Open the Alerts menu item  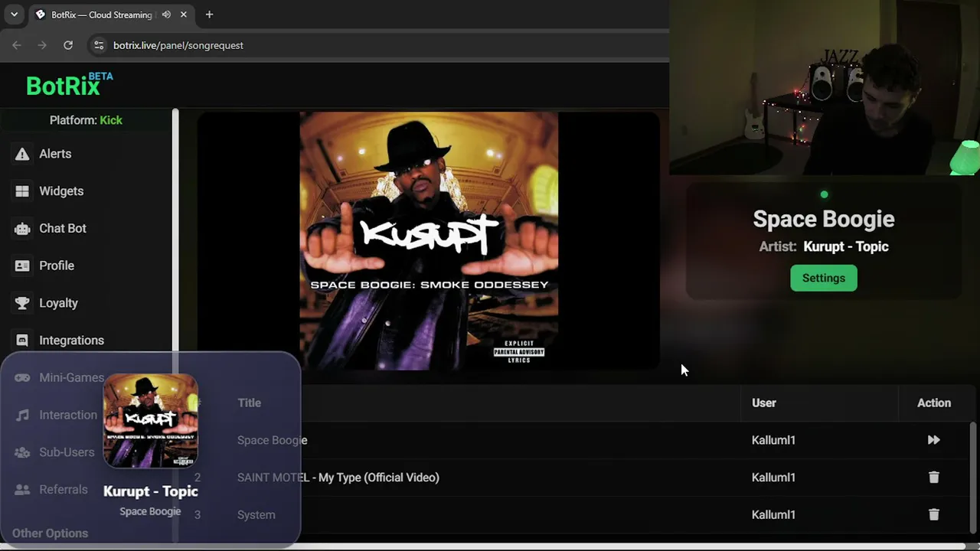pos(55,154)
